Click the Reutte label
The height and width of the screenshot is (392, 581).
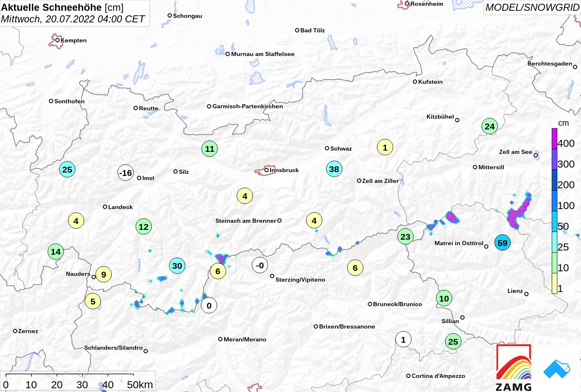click(x=149, y=108)
